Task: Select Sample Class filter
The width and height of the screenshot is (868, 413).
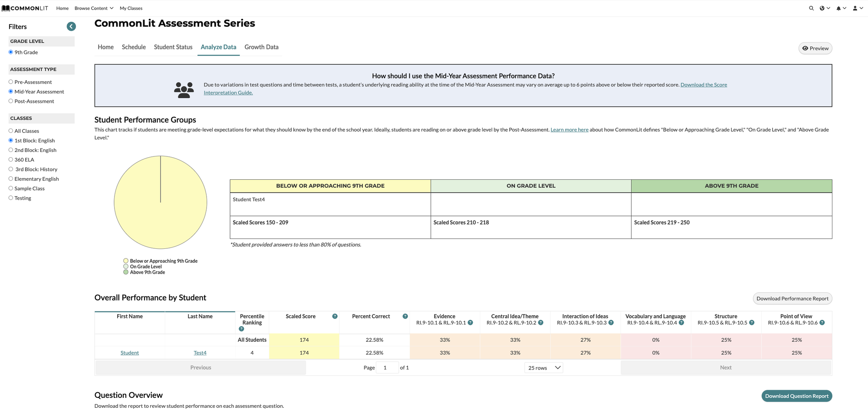Action: pyautogui.click(x=11, y=188)
